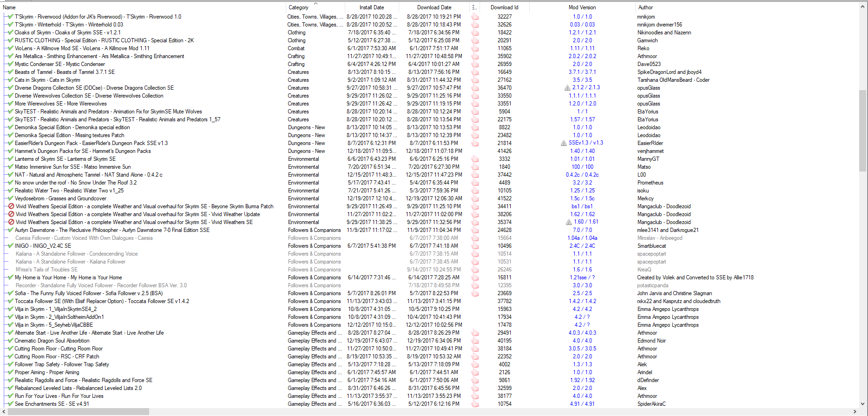This screenshot has width=868, height=416.
Task: Click the truncated 'E..' column header
Action: pyautogui.click(x=474, y=7)
